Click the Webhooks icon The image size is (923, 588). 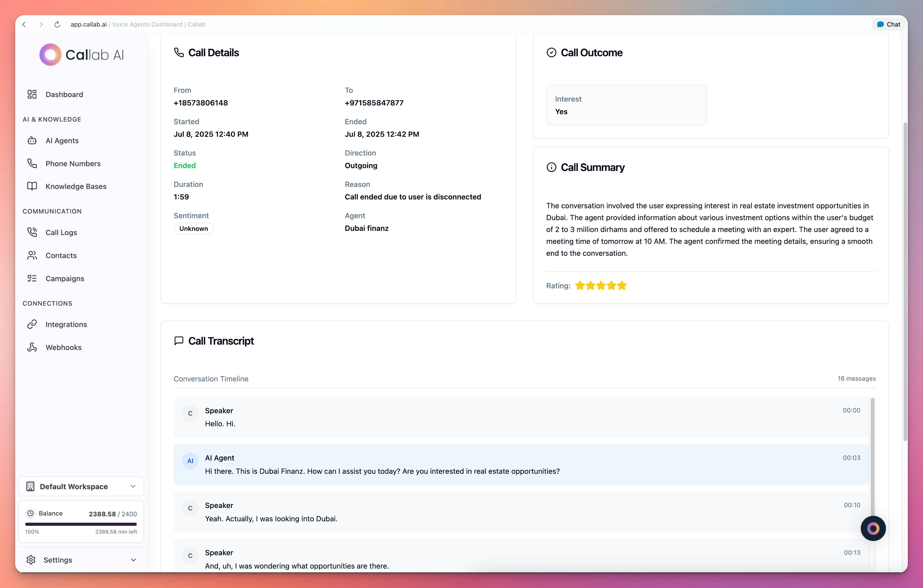32,348
